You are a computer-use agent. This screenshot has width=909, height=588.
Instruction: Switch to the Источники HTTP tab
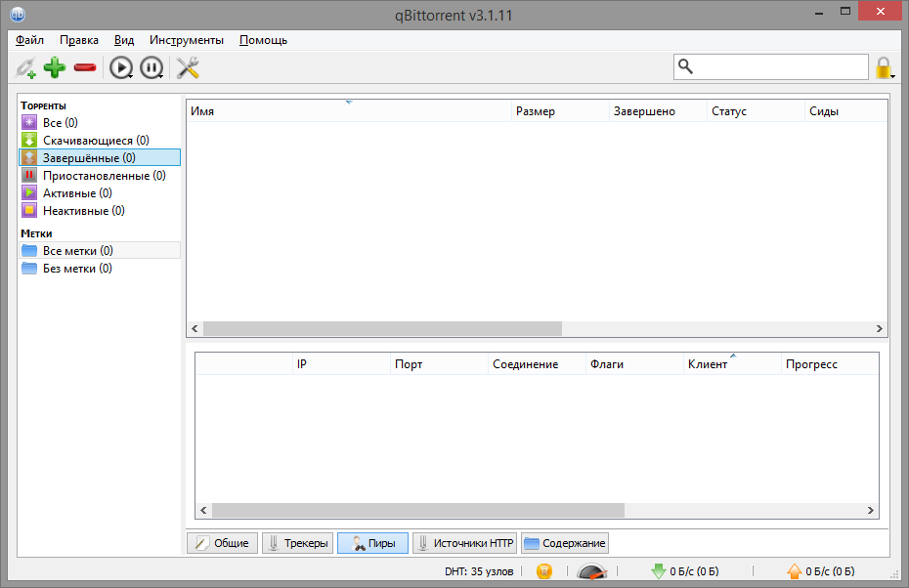tap(465, 543)
